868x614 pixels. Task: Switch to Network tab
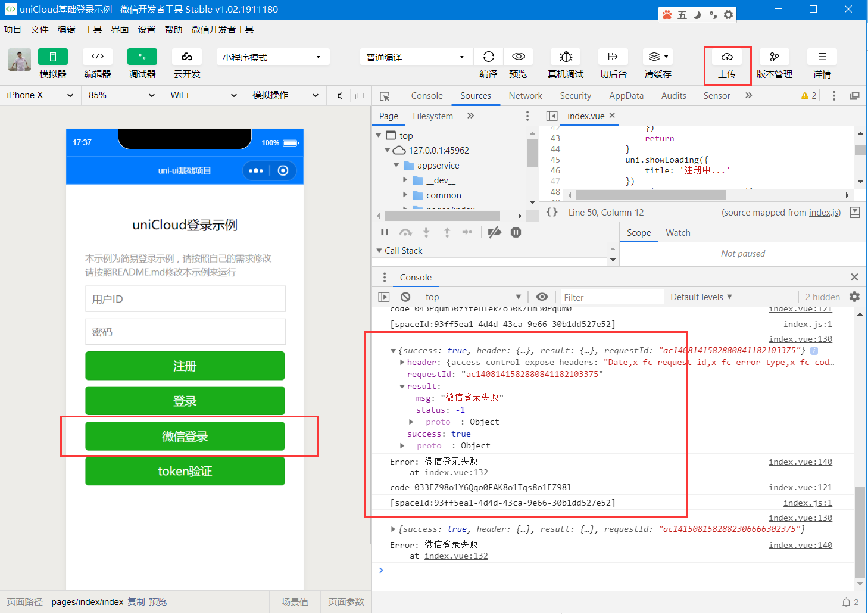point(526,96)
